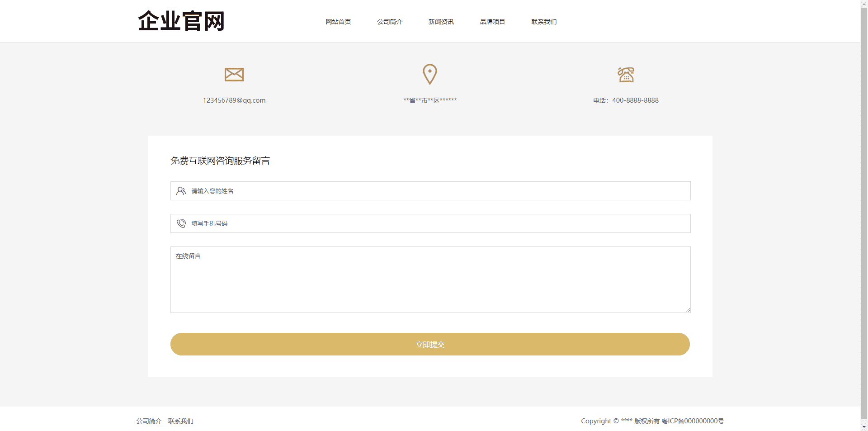Select 品牌项目 in the navigation bar
The image size is (868, 431).
(492, 22)
